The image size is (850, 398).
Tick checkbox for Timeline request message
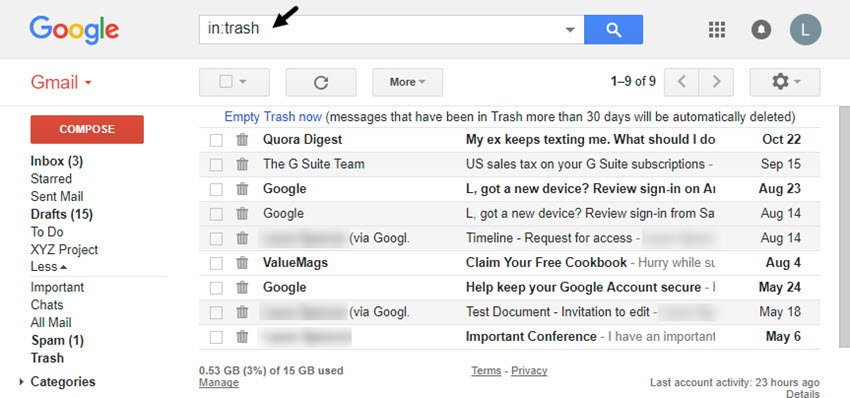click(x=216, y=239)
